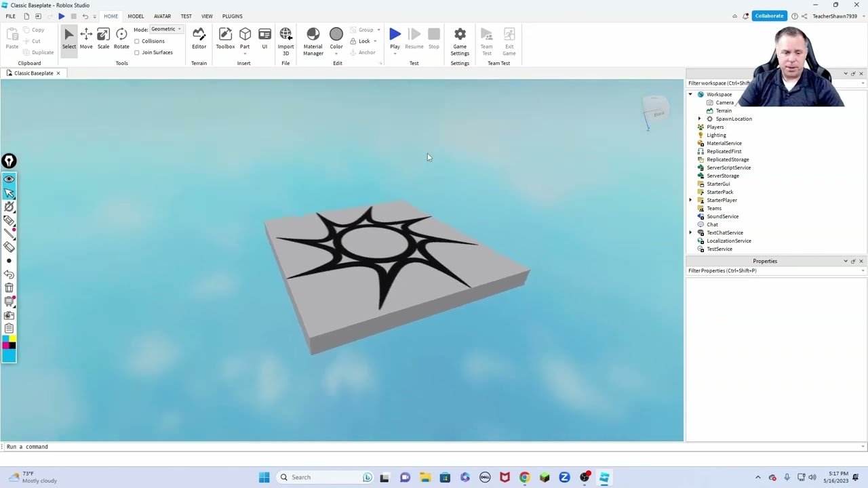
Task: Activate the Scale tool
Action: (103, 39)
